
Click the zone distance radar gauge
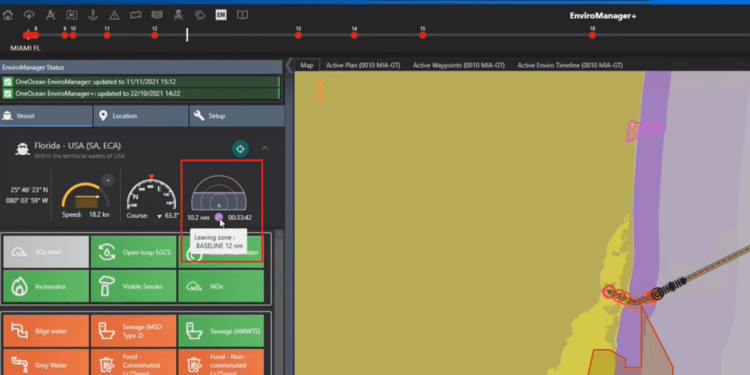click(219, 193)
